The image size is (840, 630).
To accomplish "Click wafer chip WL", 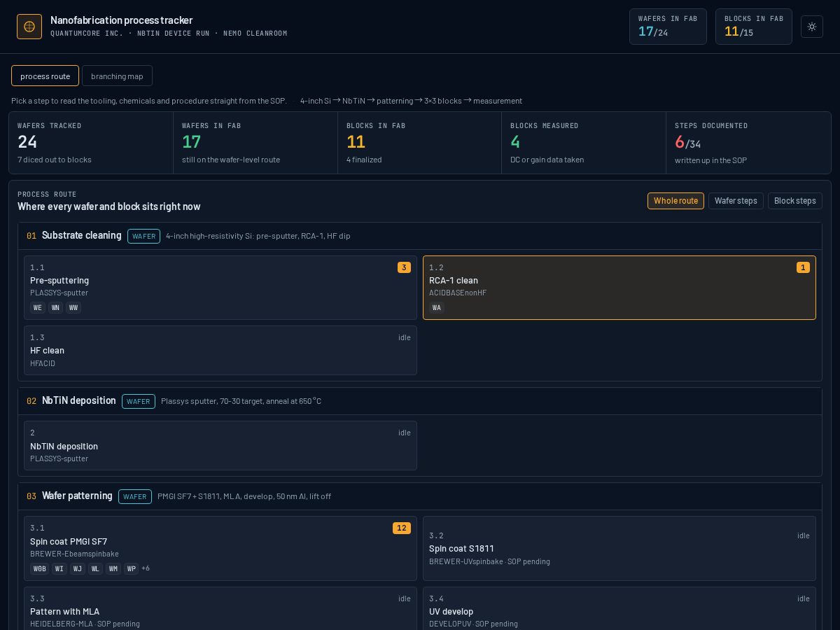I will 95,568.
